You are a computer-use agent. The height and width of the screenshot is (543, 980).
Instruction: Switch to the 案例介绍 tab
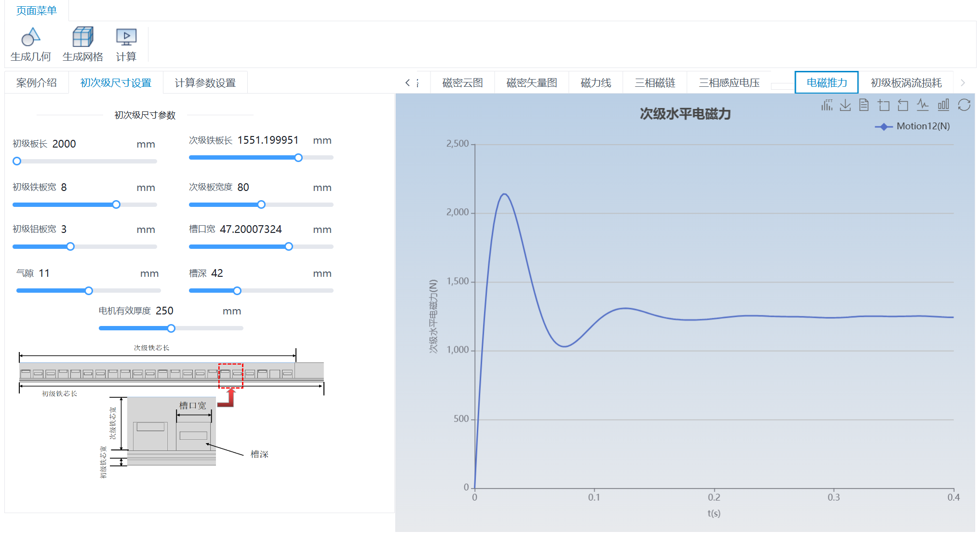tap(37, 83)
